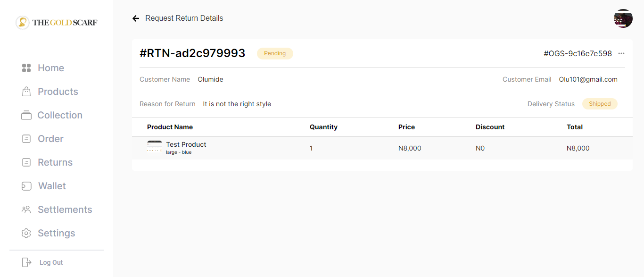This screenshot has height=277, width=644.
Task: Click the Wallet icon in sidebar
Action: [x=26, y=186]
